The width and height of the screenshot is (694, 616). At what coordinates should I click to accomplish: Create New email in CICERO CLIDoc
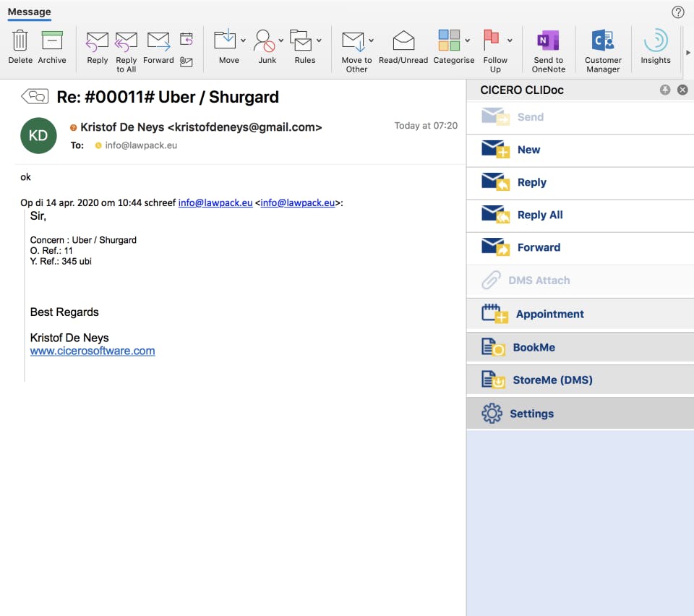point(581,150)
